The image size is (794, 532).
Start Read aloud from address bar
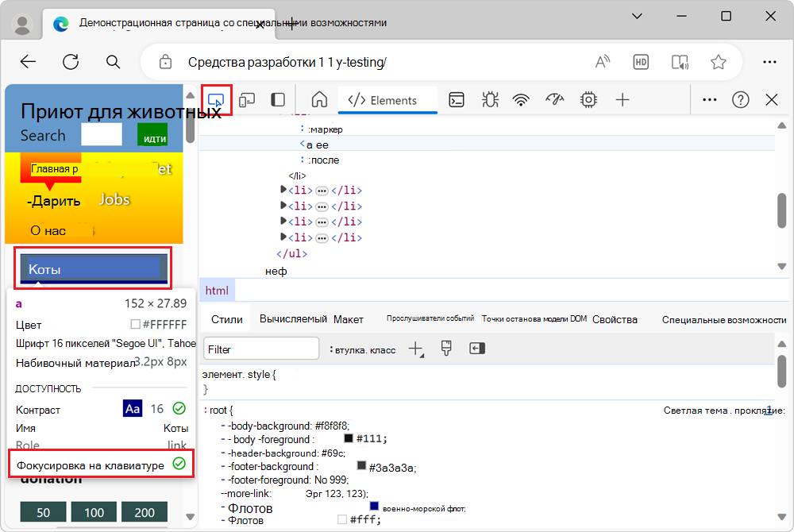pyautogui.click(x=602, y=62)
